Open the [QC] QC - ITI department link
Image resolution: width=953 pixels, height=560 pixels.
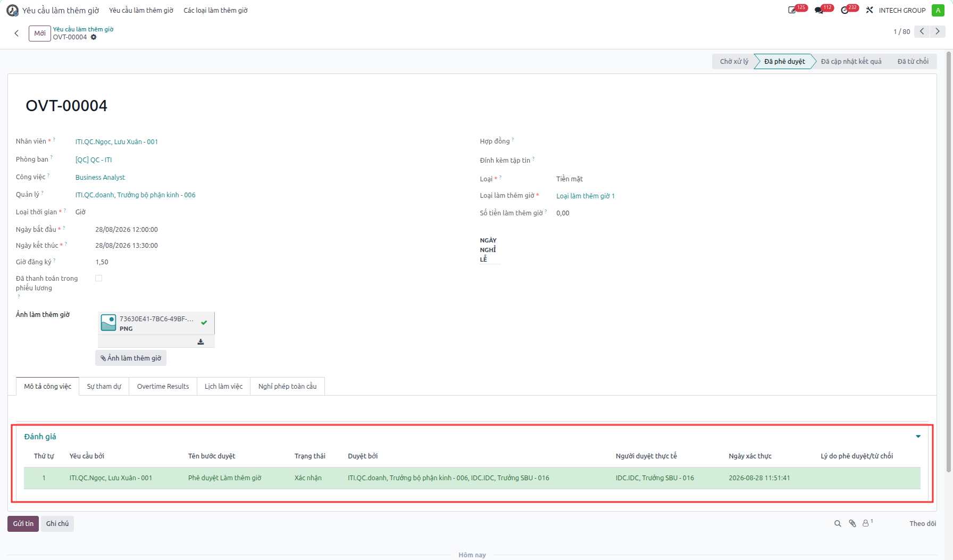94,160
